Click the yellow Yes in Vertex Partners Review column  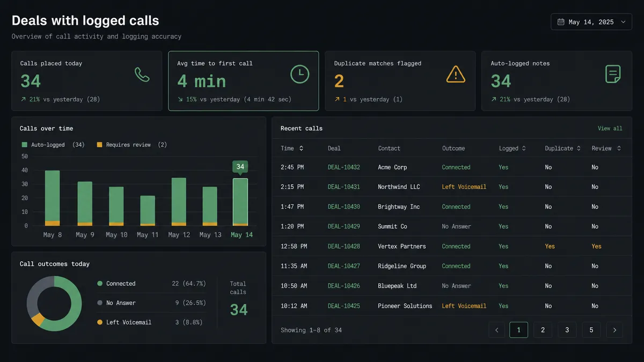(597, 246)
